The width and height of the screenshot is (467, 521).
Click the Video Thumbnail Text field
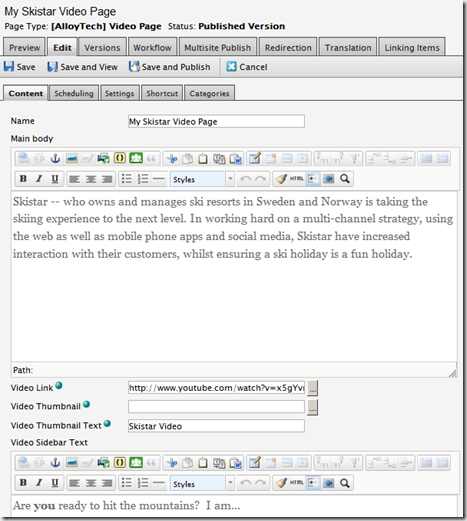tap(216, 426)
